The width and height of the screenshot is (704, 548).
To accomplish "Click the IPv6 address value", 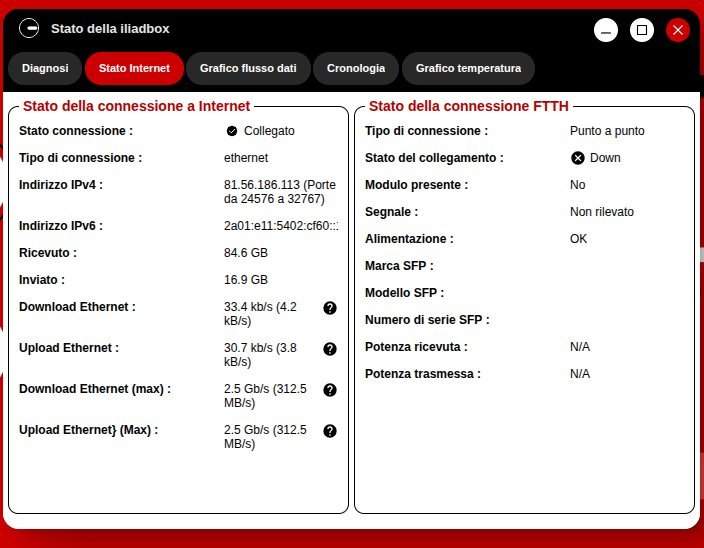I will click(281, 226).
